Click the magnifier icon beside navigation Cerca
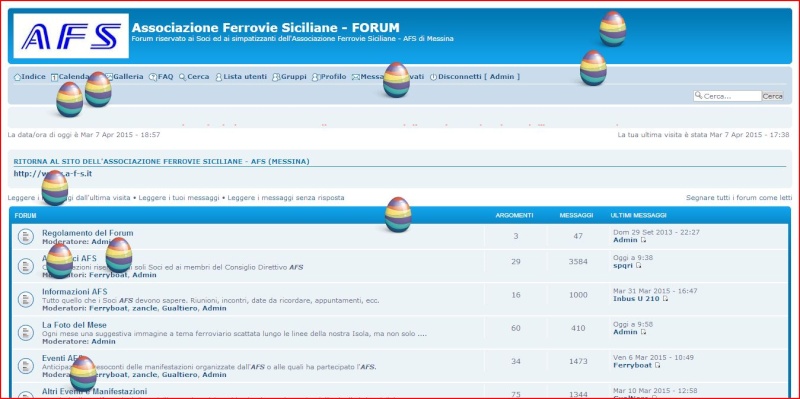The width and height of the screenshot is (800, 399). (182, 77)
